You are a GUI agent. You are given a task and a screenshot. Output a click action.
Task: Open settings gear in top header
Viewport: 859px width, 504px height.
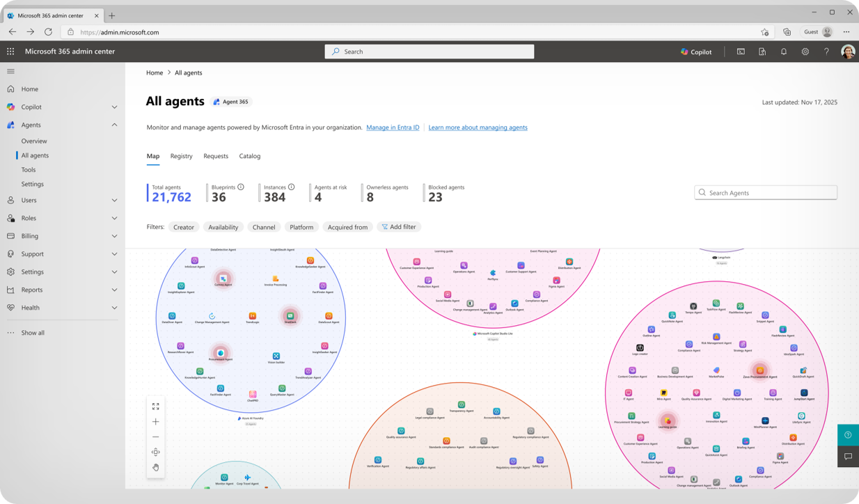tap(805, 52)
